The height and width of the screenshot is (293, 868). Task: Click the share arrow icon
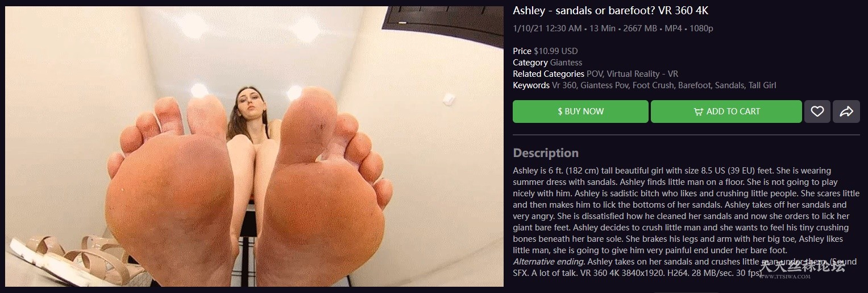846,112
